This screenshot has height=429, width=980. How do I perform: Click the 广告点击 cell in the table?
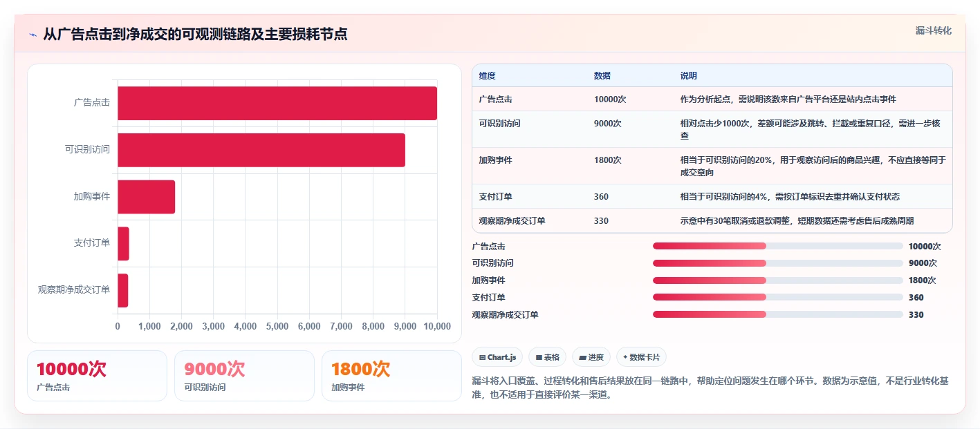(495, 99)
